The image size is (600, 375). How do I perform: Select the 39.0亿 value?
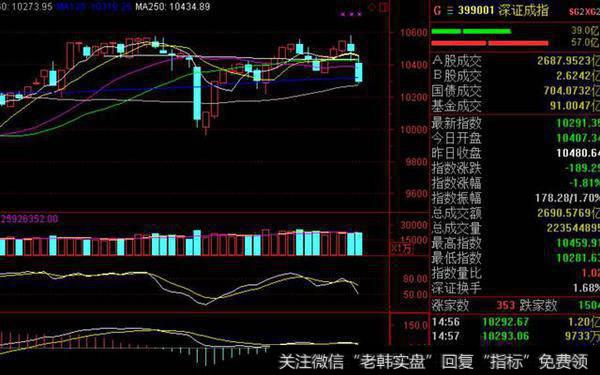tap(585, 31)
